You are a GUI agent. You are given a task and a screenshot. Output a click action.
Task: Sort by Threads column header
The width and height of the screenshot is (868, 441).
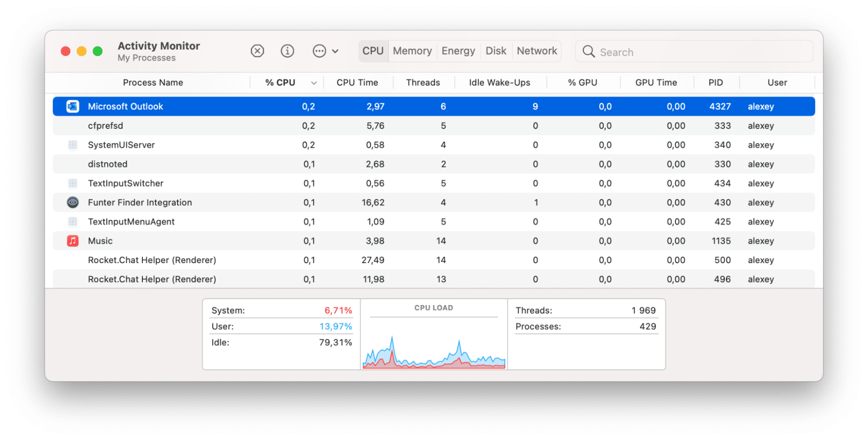click(x=423, y=82)
